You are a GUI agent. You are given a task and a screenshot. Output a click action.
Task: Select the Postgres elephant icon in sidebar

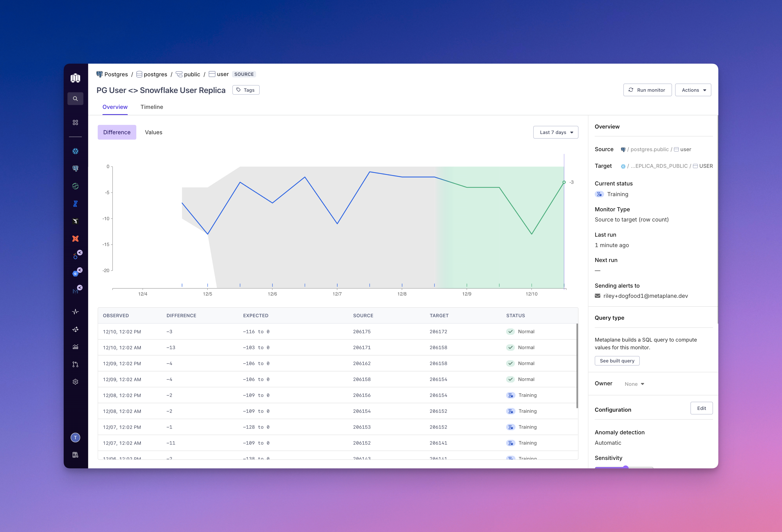[75, 169]
